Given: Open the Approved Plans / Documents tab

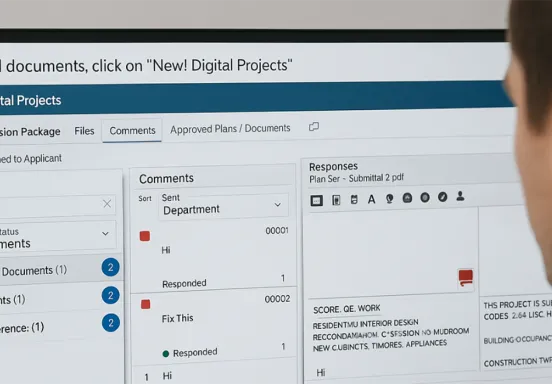Looking at the screenshot, I should (230, 129).
